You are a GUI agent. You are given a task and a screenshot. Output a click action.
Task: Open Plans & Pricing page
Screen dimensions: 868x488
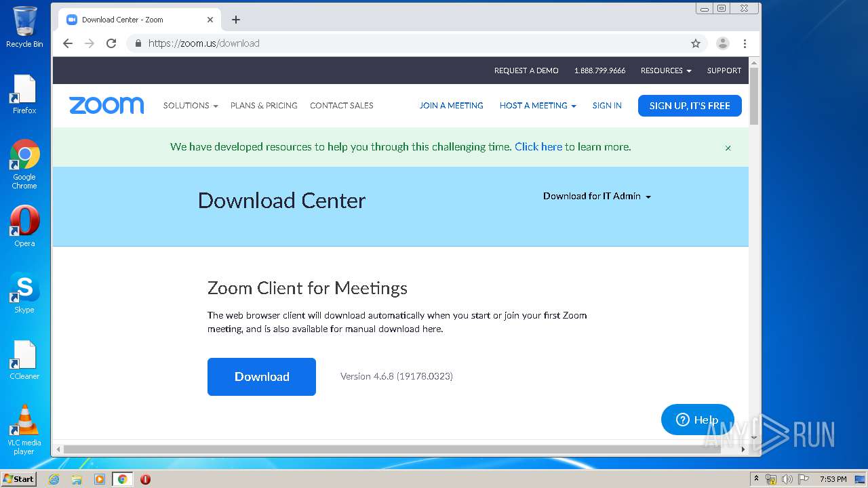[264, 106]
